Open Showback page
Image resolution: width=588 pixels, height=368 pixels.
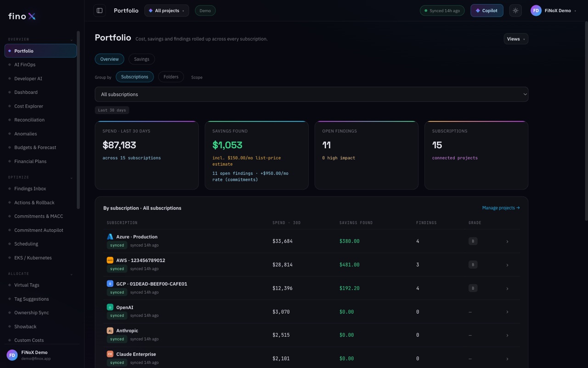(x=40, y=327)
